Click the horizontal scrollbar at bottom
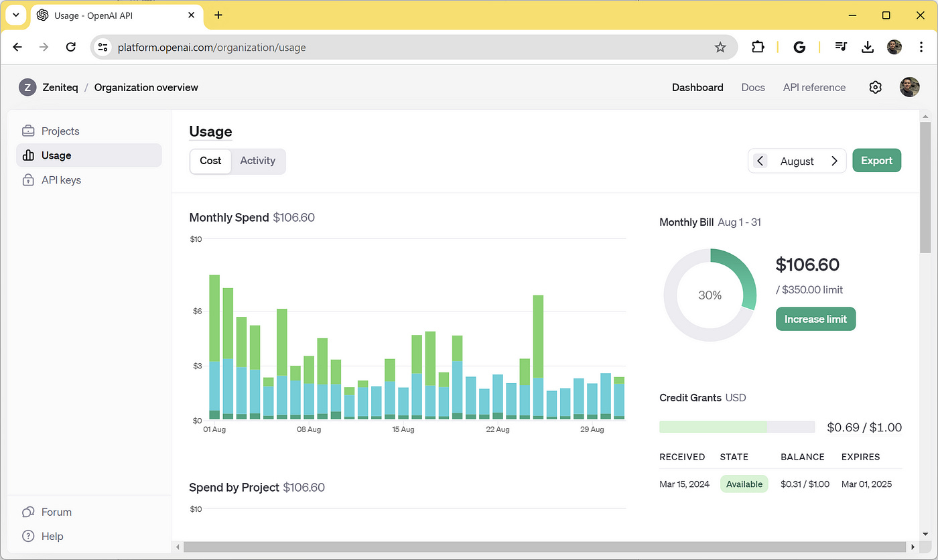 tap(543, 547)
